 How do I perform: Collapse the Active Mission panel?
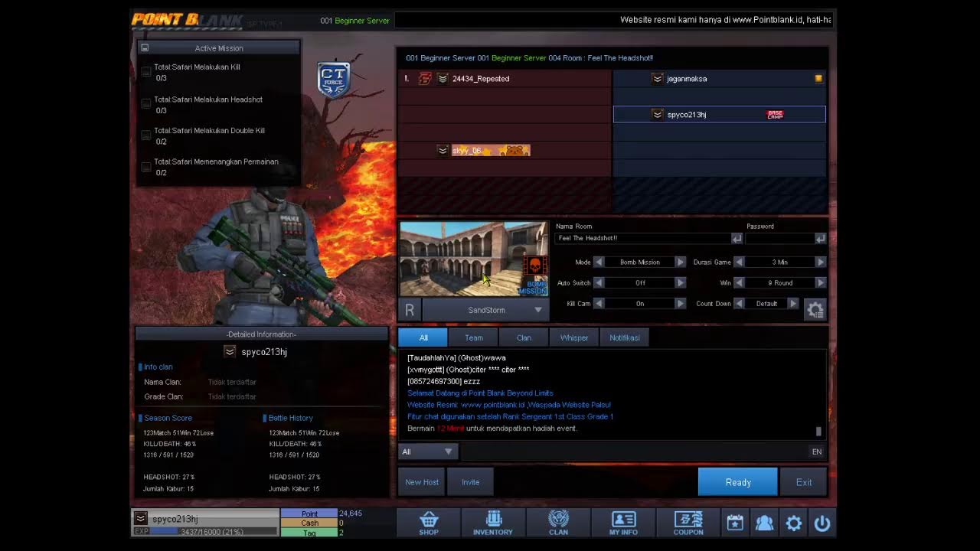pos(145,48)
